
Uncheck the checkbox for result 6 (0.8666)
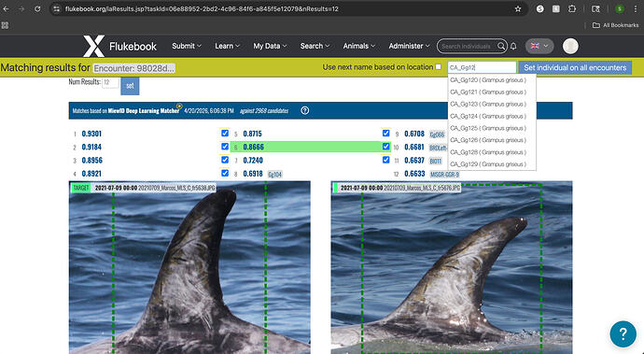point(225,147)
